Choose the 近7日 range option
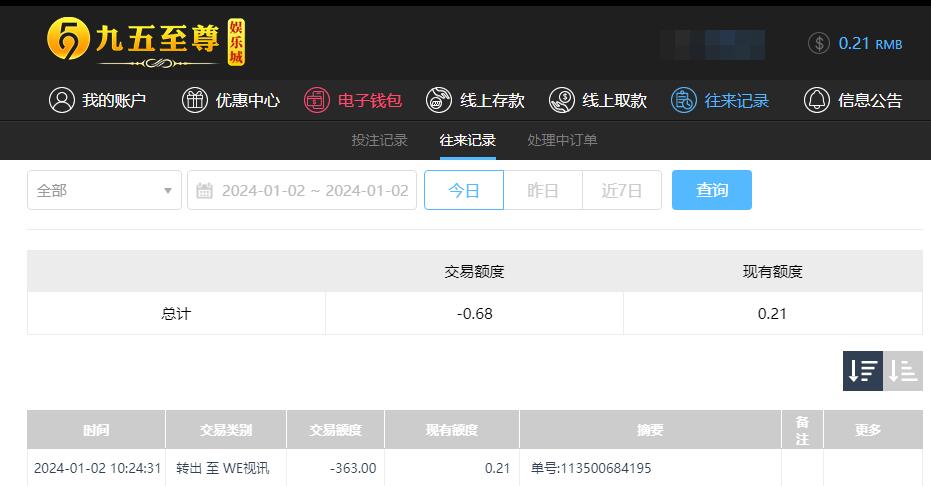 click(x=622, y=190)
